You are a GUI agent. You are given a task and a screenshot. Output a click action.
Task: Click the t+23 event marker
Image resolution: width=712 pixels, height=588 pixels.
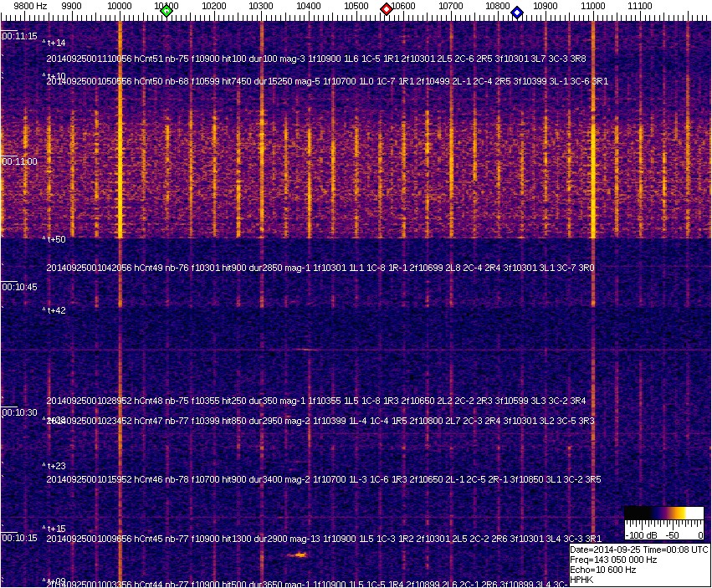click(x=55, y=466)
